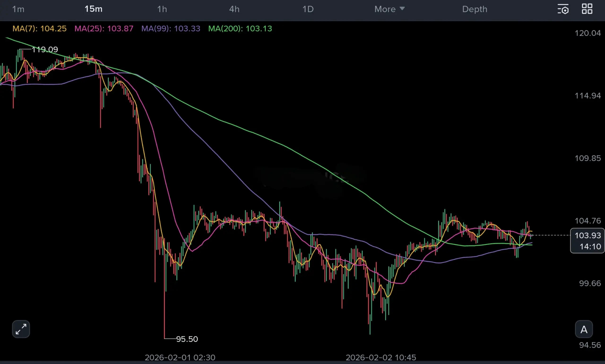Click the 95.50 low price marker
This screenshot has height=364, width=605.
point(187,339)
